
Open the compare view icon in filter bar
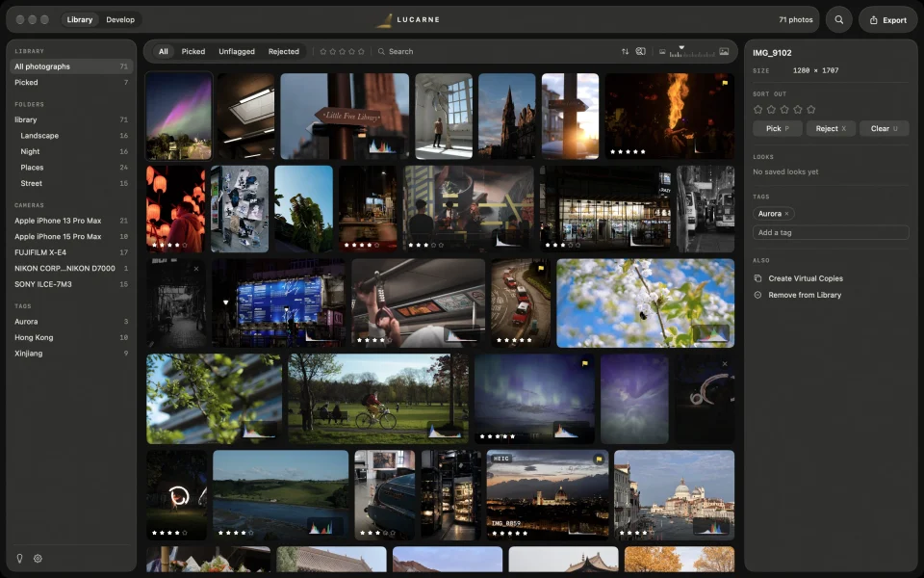[x=641, y=51]
